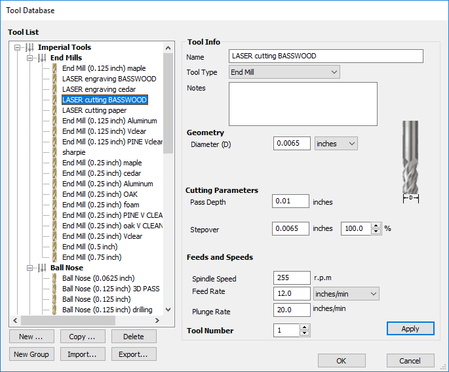Image resolution: width=449 pixels, height=372 pixels.
Task: Decrement Tool Number with down arrow
Action: coord(304,333)
